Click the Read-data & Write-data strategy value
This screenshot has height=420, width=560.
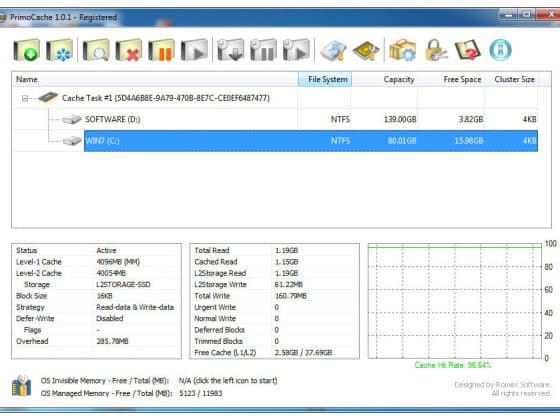(x=135, y=307)
